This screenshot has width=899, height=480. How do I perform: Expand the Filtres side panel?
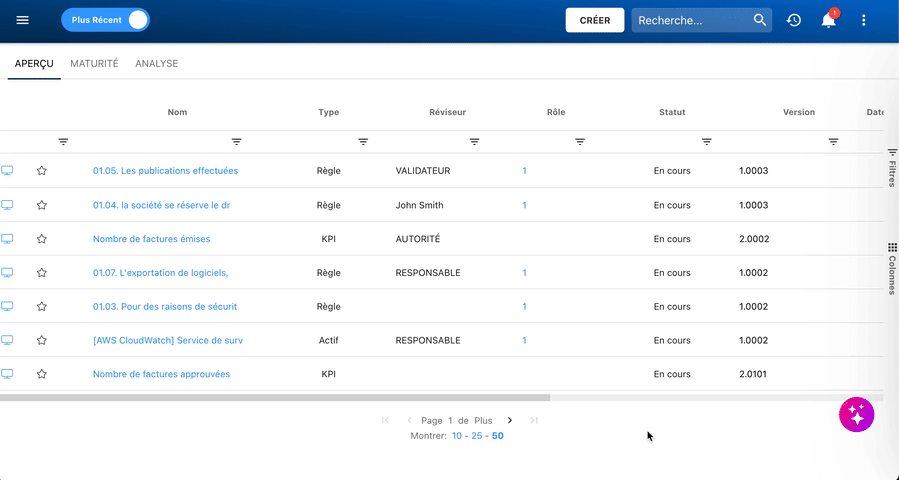click(892, 168)
